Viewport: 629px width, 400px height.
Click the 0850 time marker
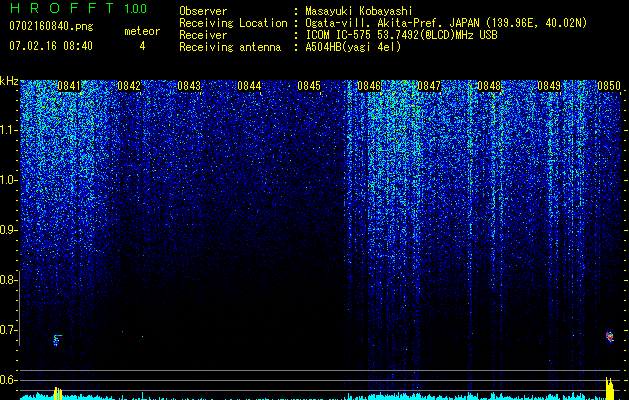[609, 86]
